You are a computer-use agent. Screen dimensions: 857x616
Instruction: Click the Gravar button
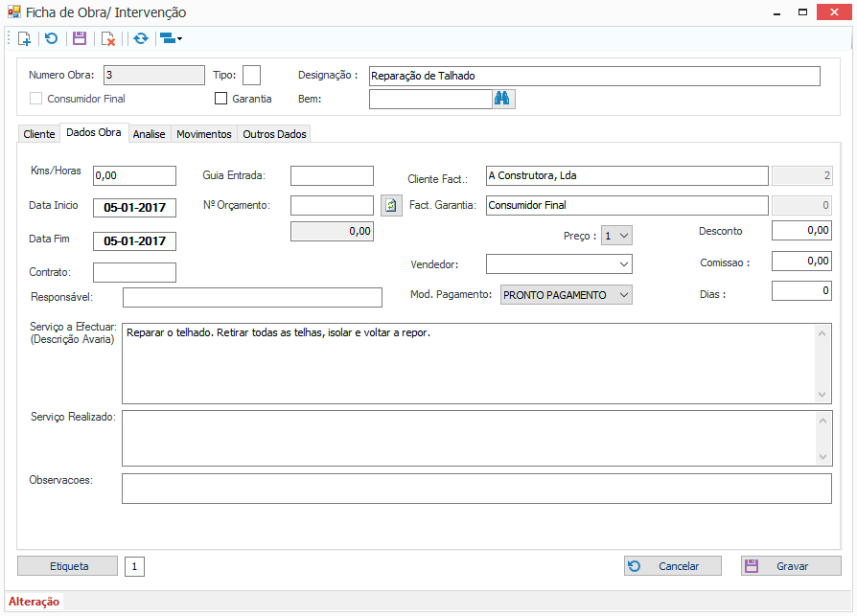pyautogui.click(x=791, y=566)
